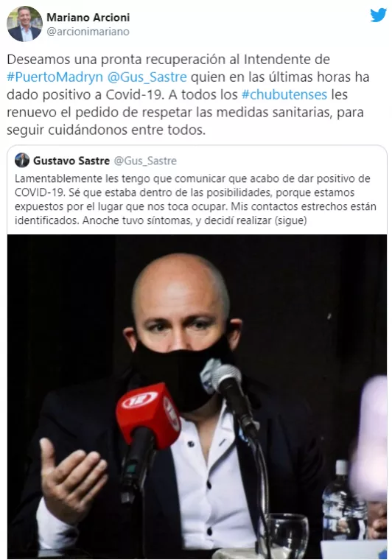This screenshot has width=392, height=560.
Task: Click the drinking glass in photo
Action: [287, 535]
